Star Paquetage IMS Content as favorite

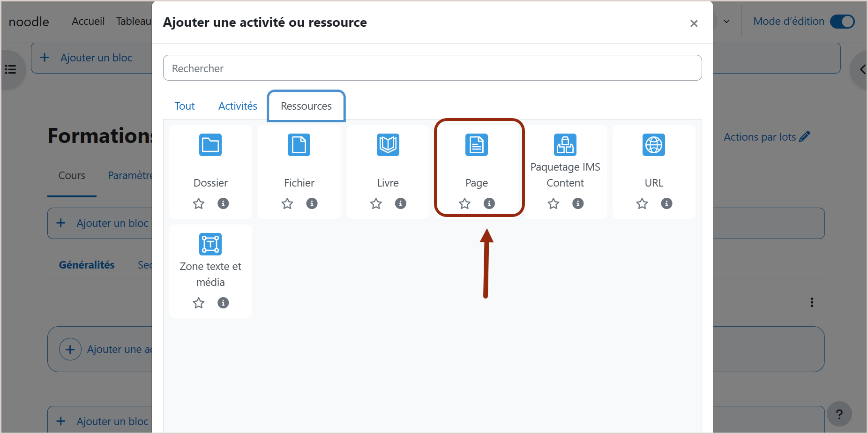tap(554, 203)
